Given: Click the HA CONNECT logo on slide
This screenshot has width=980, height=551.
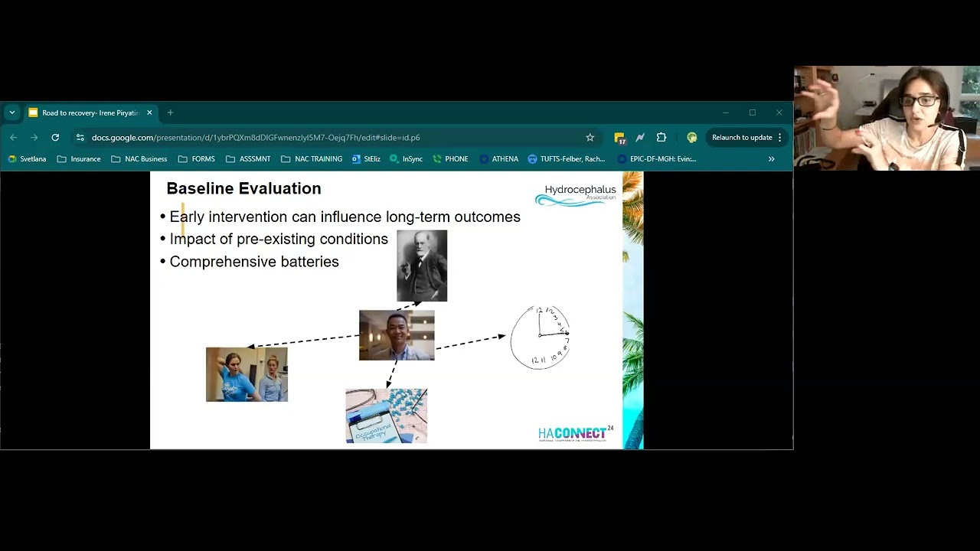Looking at the screenshot, I should [576, 434].
